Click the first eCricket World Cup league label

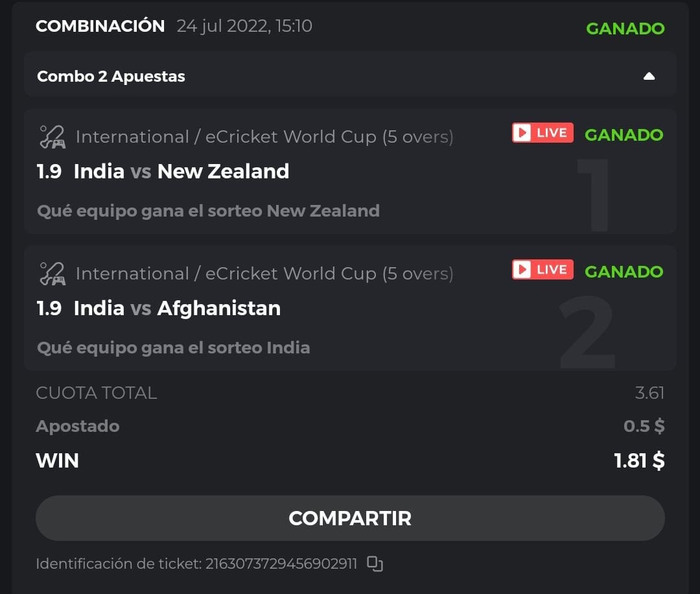(x=264, y=137)
